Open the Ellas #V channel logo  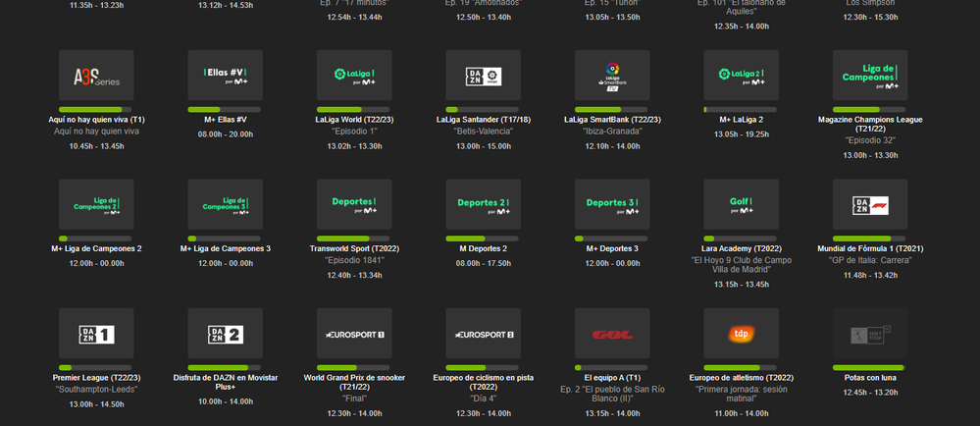tap(225, 75)
